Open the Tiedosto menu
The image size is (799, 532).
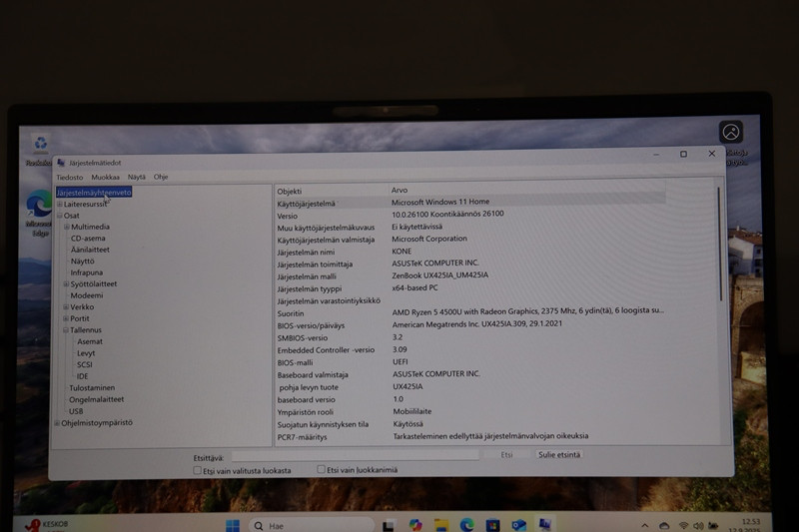[x=70, y=177]
